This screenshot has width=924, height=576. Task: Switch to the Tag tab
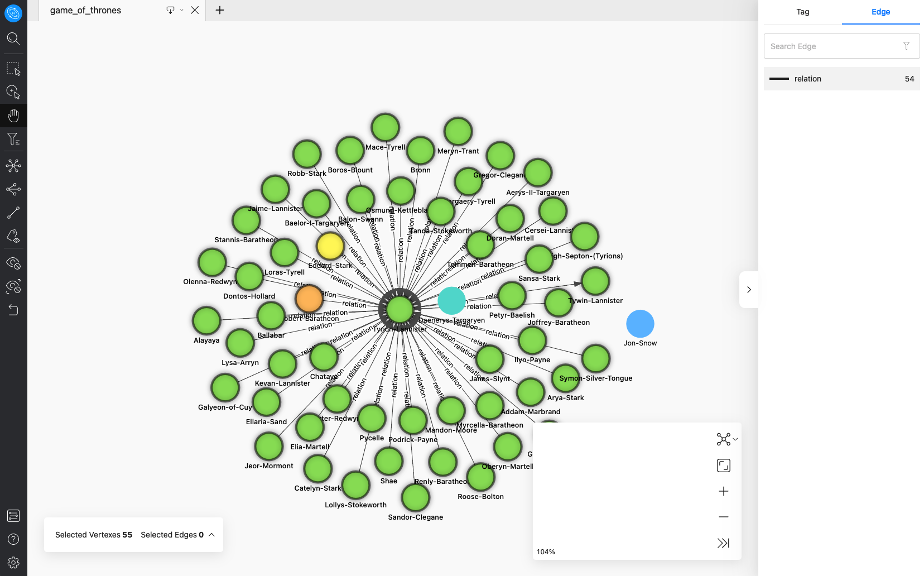[802, 12]
